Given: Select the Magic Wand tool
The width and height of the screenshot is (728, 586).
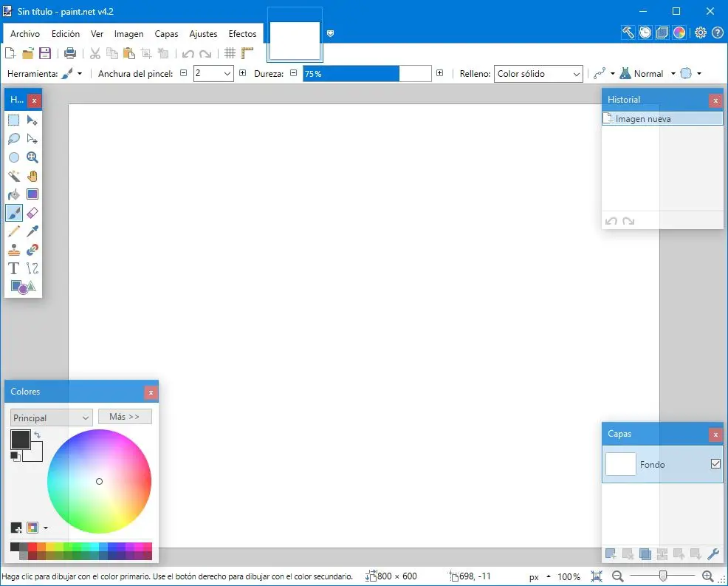Looking at the screenshot, I should [14, 176].
